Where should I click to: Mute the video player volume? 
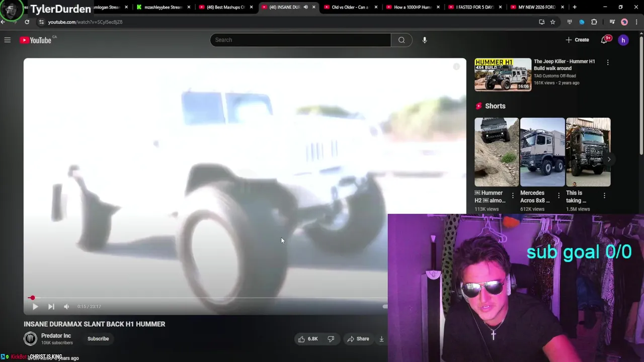point(66,306)
